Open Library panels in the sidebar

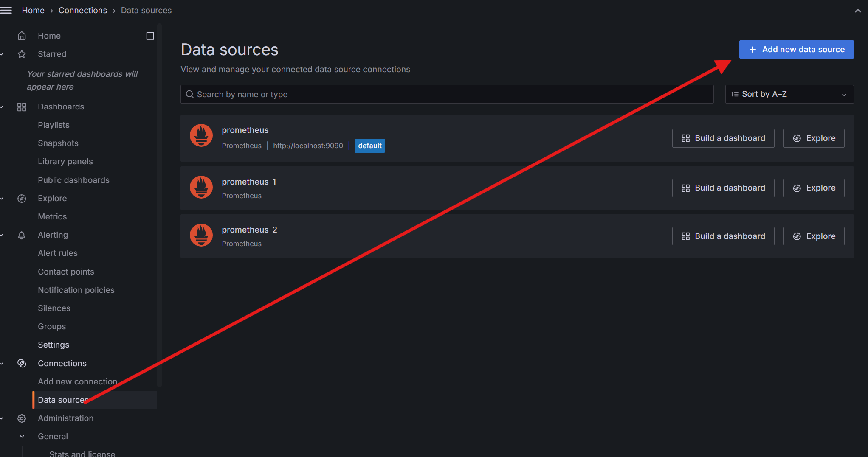click(x=65, y=161)
